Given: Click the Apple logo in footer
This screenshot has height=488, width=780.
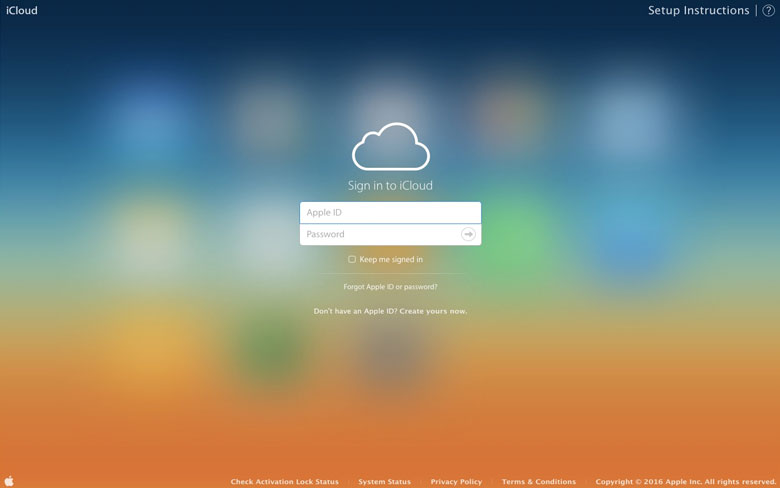Looking at the screenshot, I should [9, 481].
